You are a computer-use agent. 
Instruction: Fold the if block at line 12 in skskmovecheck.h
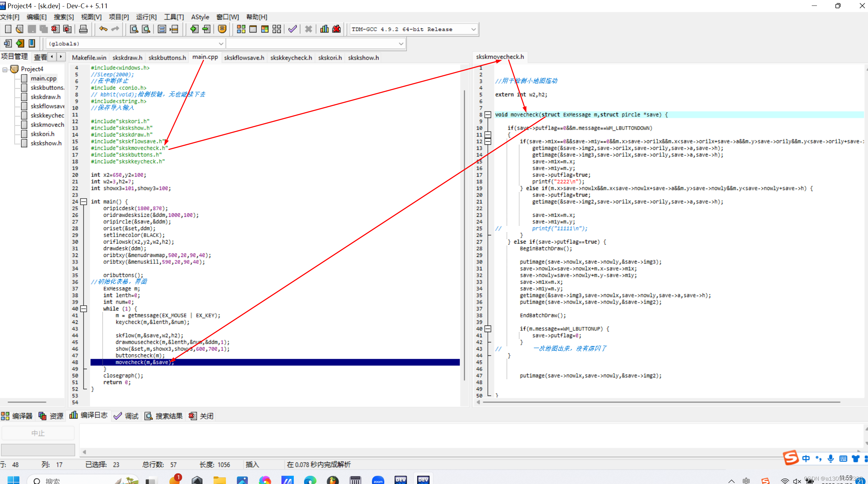click(488, 141)
